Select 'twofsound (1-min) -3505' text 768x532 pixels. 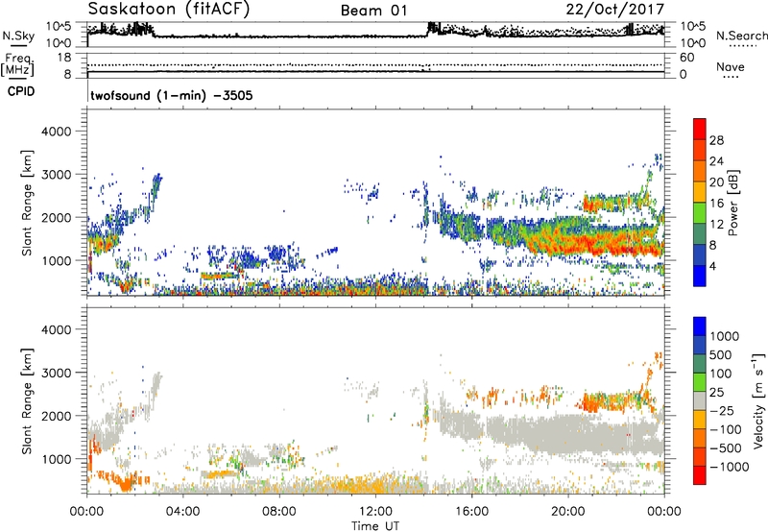pyautogui.click(x=172, y=95)
